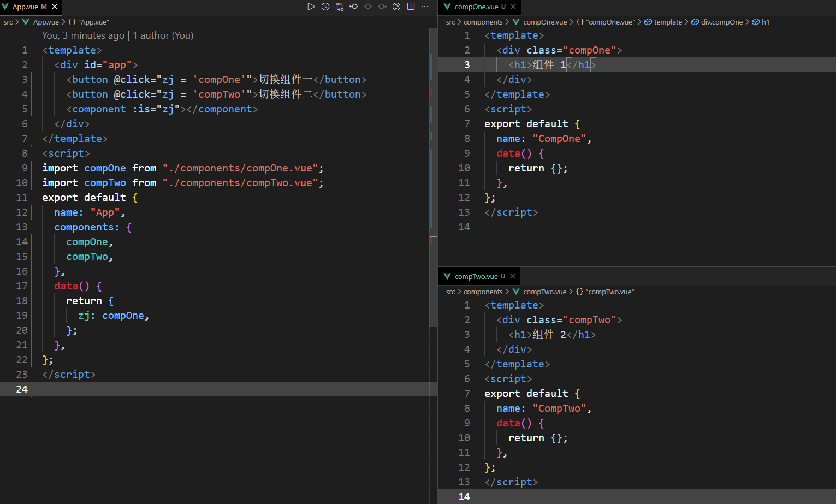Close the compOne.vue tab
The width and height of the screenshot is (836, 504).
click(x=513, y=7)
